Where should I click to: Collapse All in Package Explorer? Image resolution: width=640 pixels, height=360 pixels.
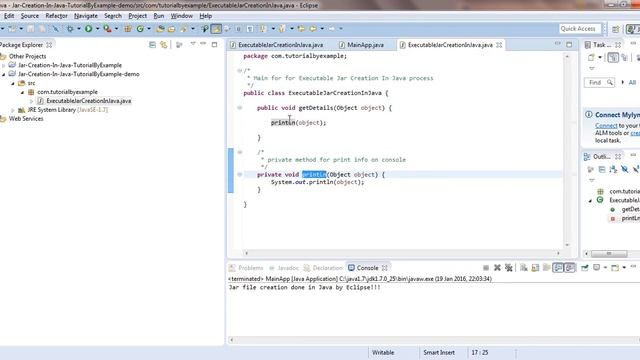152,44
